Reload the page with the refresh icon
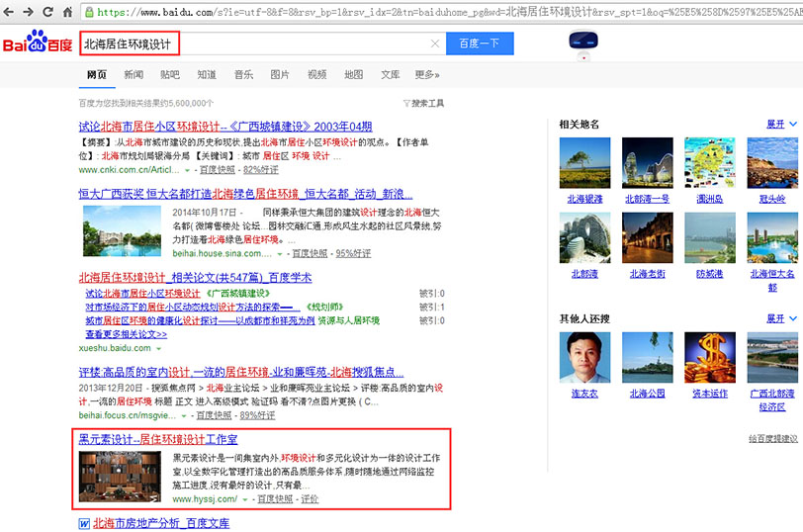The height and width of the screenshot is (532, 803). coord(48,12)
